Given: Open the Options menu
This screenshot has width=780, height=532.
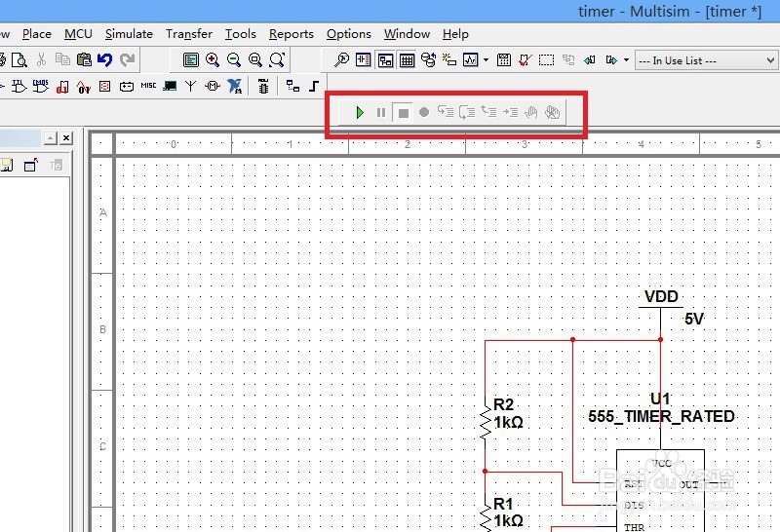Looking at the screenshot, I should click(349, 34).
